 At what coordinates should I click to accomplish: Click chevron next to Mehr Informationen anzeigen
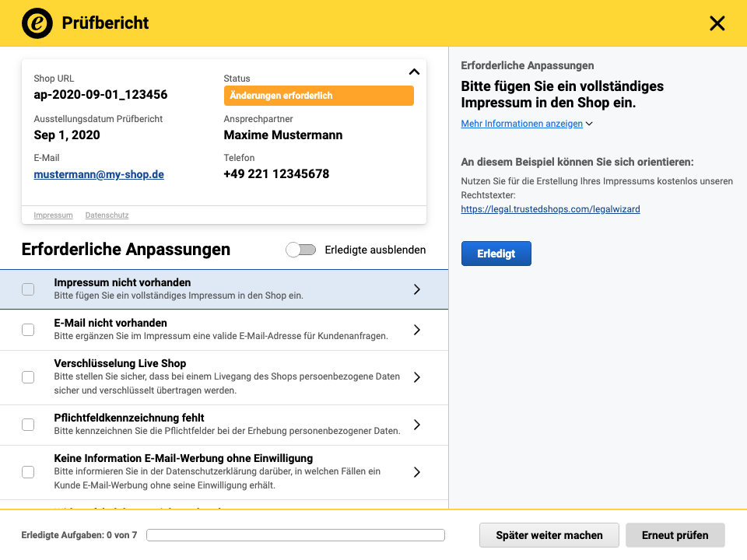(589, 124)
